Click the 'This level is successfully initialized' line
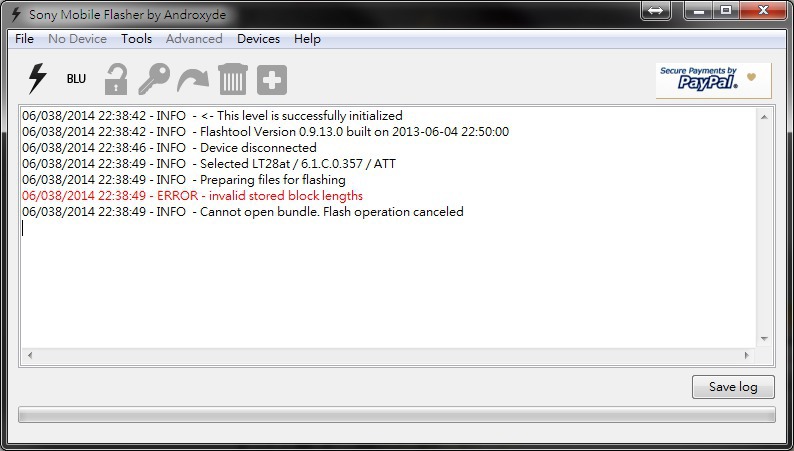The height and width of the screenshot is (451, 794). 212,116
